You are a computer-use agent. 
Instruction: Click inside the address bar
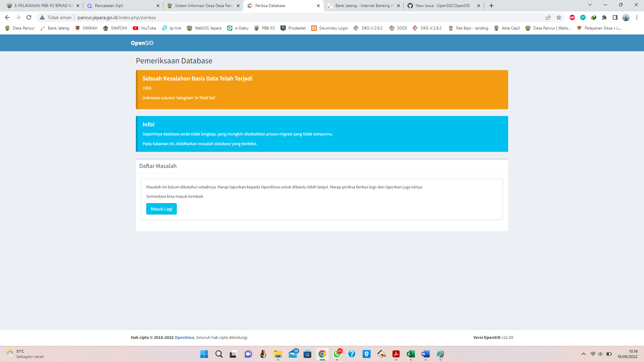[x=134, y=17]
